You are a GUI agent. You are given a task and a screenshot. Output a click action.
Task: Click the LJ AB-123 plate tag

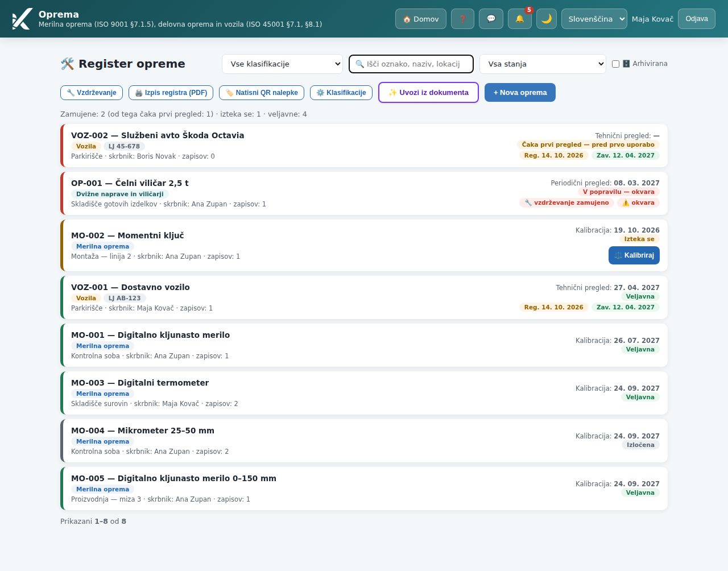point(125,298)
